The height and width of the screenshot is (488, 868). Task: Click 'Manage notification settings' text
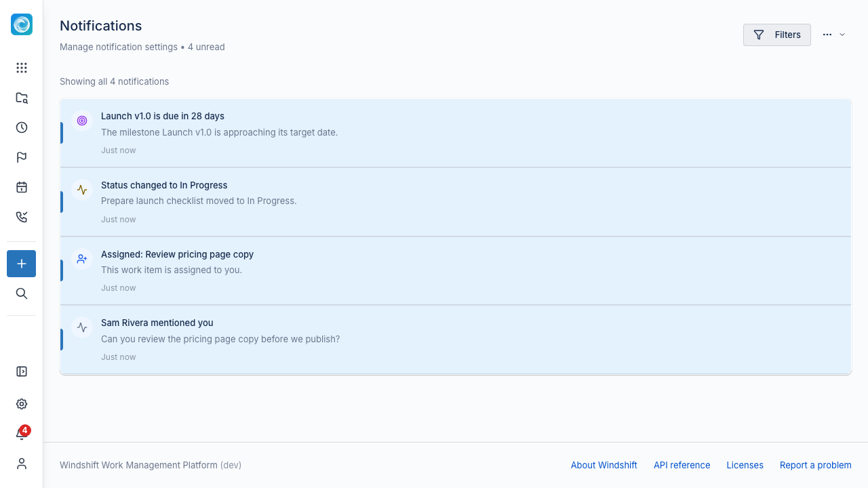point(119,47)
